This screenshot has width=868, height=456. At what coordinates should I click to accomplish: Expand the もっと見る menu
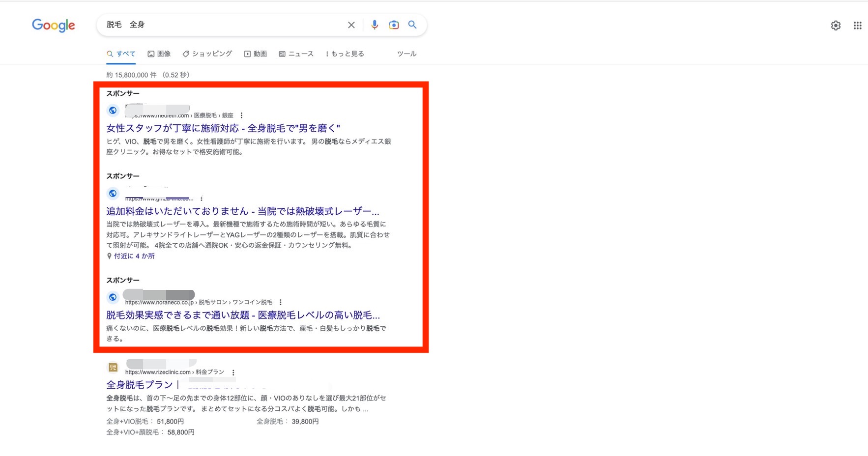(345, 54)
